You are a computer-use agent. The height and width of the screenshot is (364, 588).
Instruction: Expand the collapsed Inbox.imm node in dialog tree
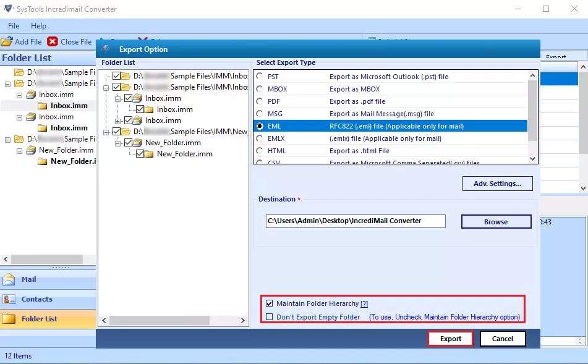[117, 121]
